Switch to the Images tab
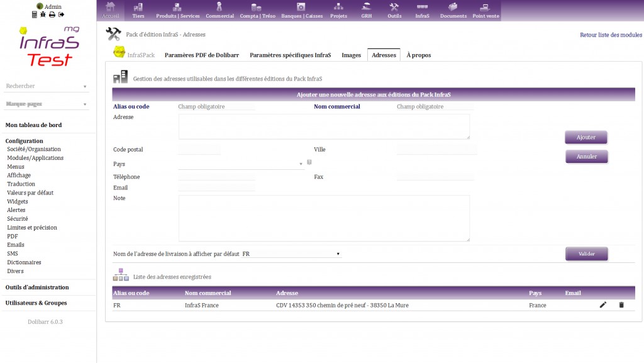 [x=351, y=55]
